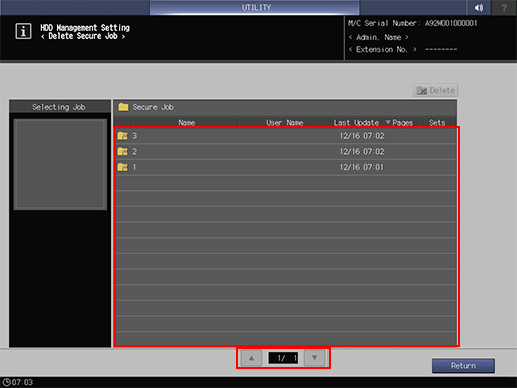Click the Return button
Image resolution: width=517 pixels, height=388 pixels.
pyautogui.click(x=463, y=366)
